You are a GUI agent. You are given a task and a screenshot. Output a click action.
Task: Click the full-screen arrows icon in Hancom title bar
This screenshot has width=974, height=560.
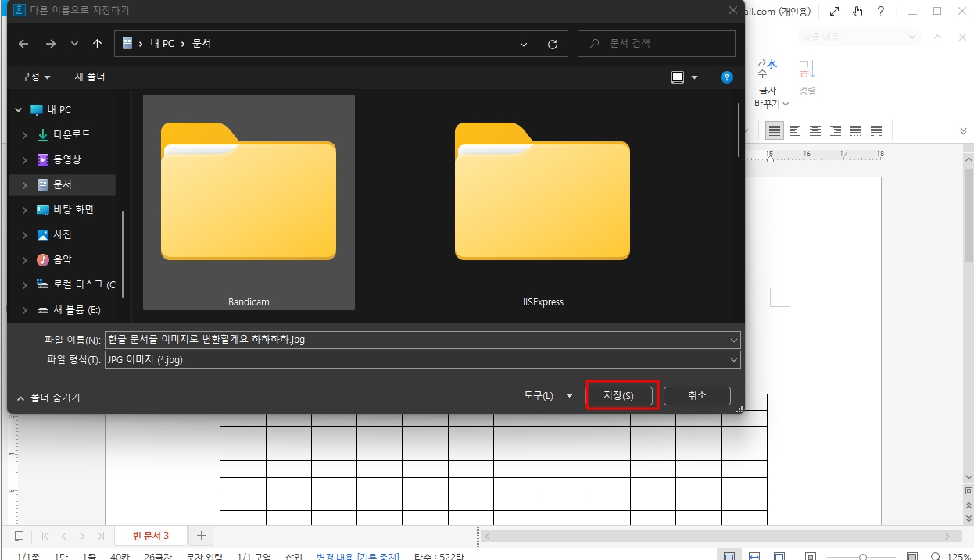pyautogui.click(x=835, y=11)
